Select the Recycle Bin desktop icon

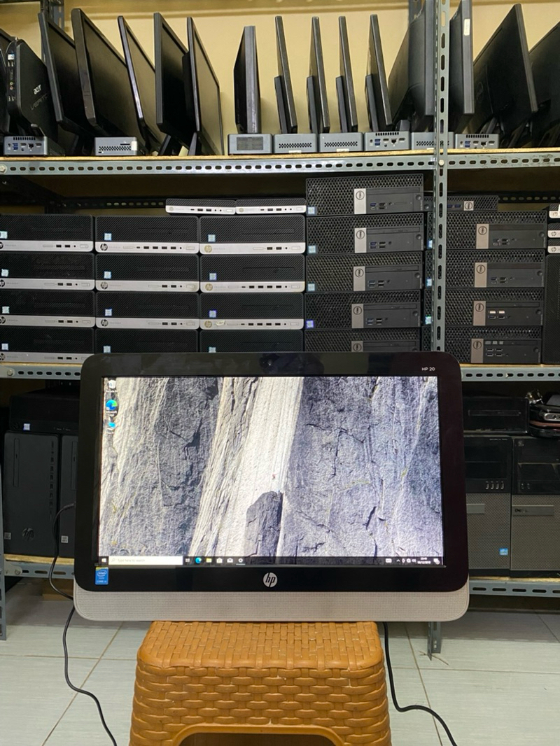[111, 386]
